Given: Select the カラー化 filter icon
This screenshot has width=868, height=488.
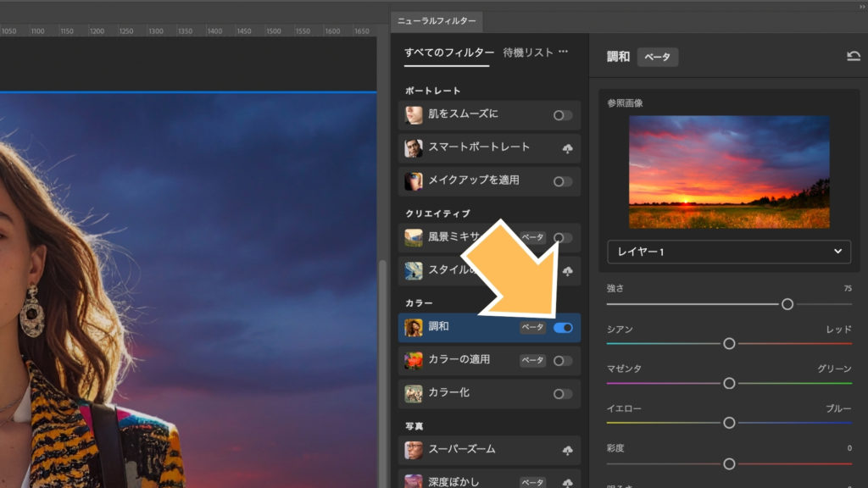Looking at the screenshot, I should (414, 393).
